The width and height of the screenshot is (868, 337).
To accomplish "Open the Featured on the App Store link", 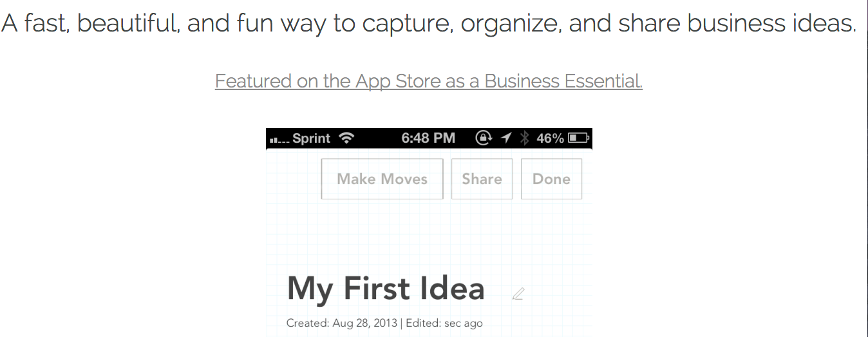I will coord(429,82).
